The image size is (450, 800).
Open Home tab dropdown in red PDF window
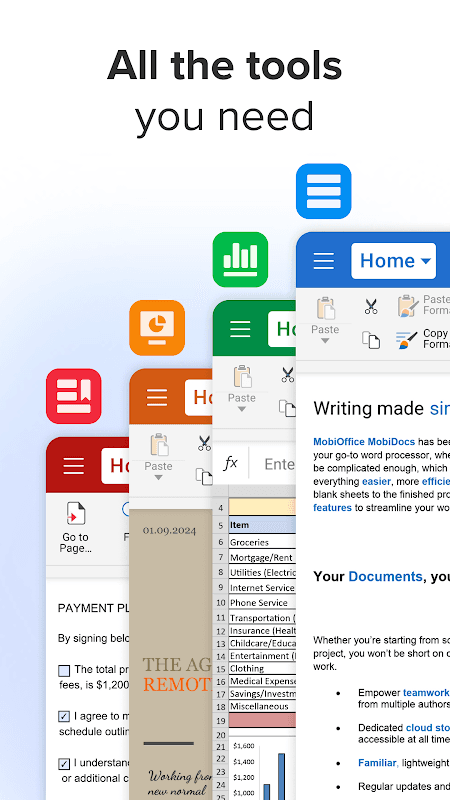pos(115,466)
